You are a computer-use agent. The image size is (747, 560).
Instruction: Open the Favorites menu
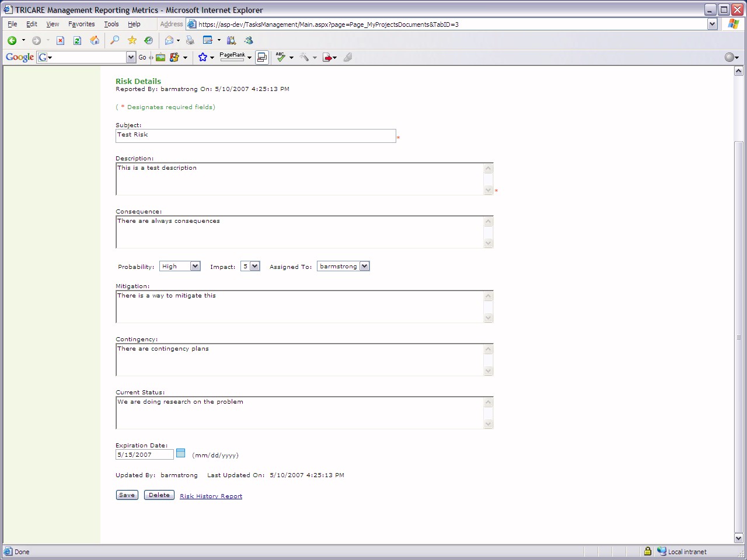pyautogui.click(x=81, y=24)
